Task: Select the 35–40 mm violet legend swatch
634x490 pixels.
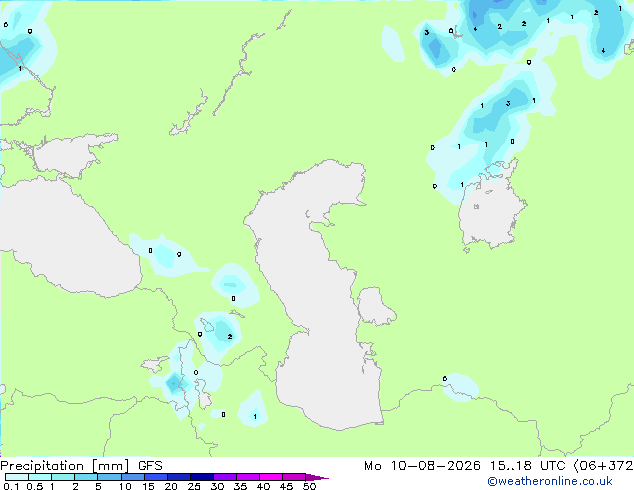Action: tap(247, 477)
